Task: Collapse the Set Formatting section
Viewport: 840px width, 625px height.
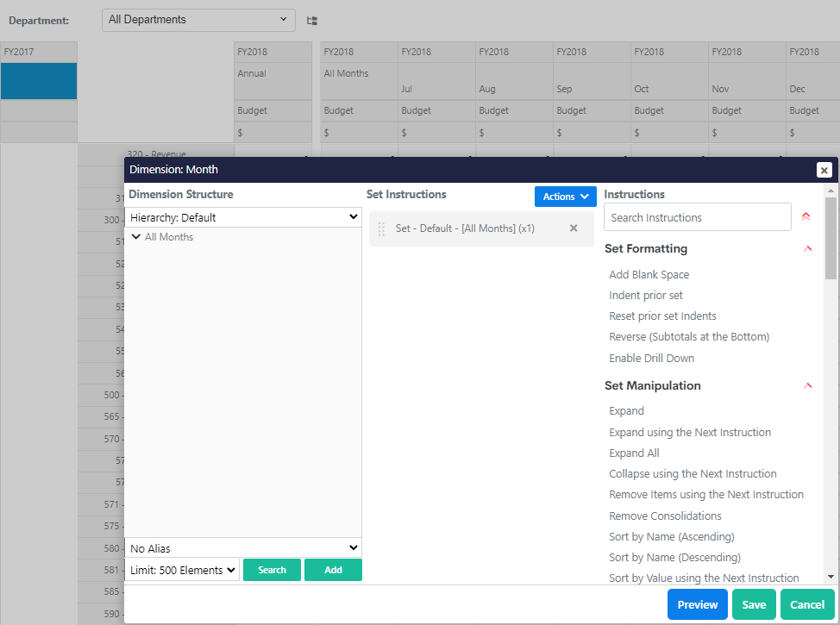Action: point(807,248)
